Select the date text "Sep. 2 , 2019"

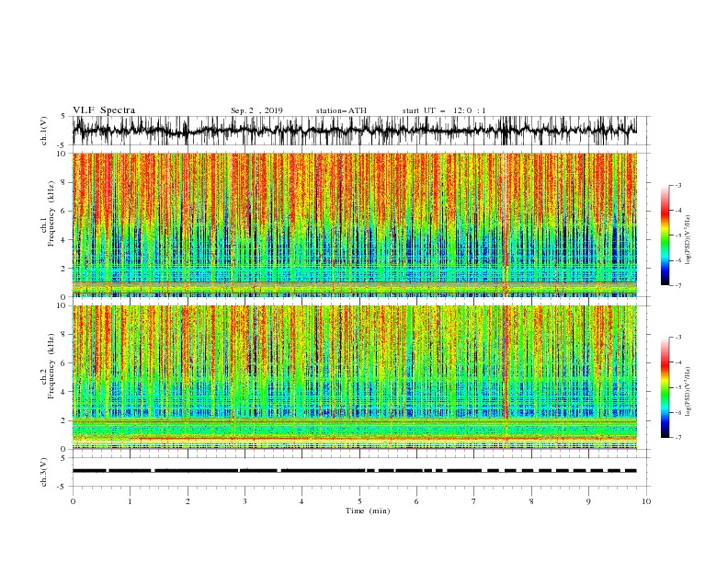point(256,110)
